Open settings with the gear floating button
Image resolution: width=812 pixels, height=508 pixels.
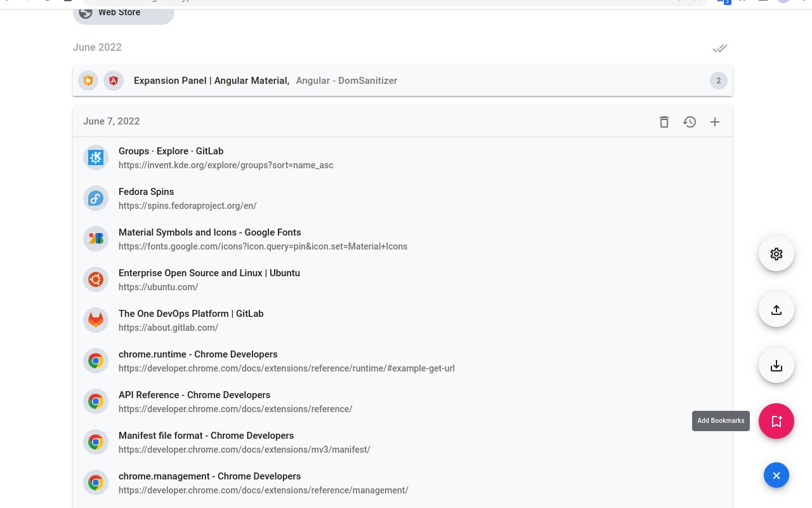tap(776, 254)
